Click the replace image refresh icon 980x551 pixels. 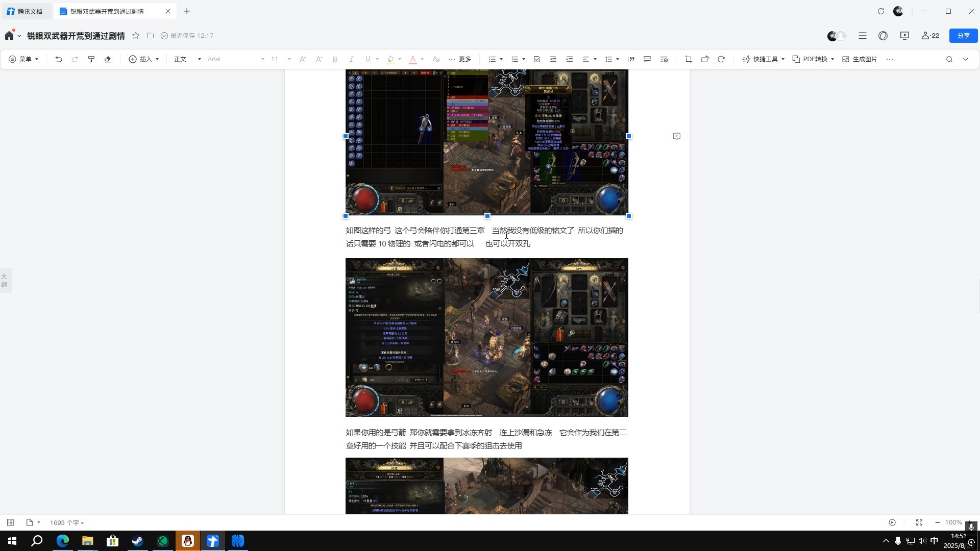721,59
